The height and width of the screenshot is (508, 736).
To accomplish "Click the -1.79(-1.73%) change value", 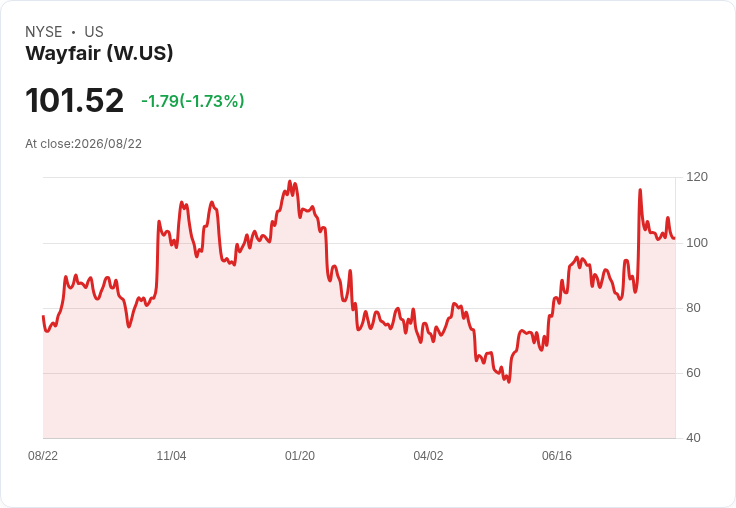I will click(192, 101).
